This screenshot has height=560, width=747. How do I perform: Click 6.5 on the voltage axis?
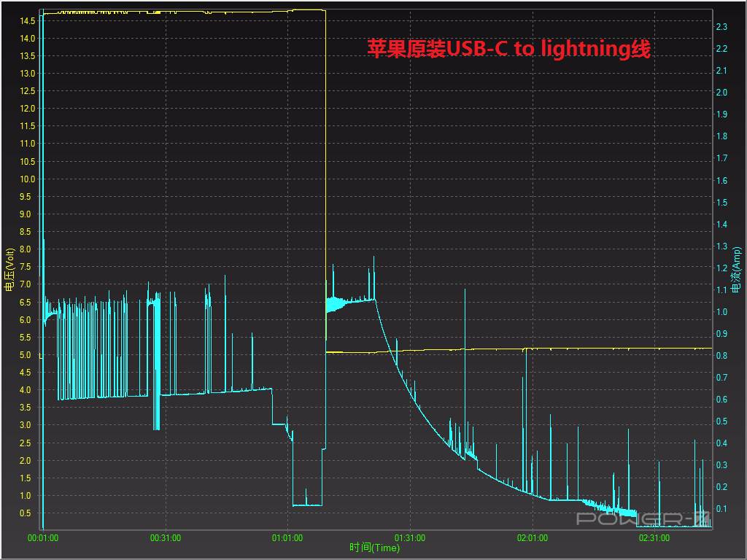(26, 303)
